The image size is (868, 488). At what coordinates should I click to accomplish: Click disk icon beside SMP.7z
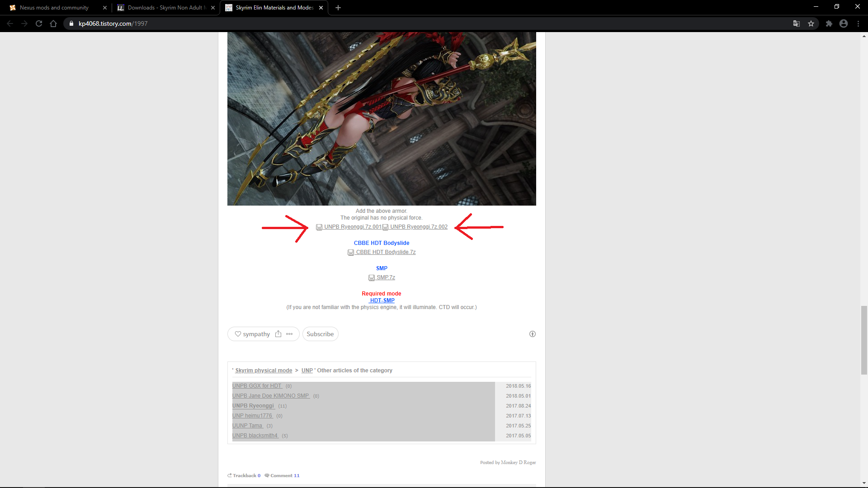[372, 278]
